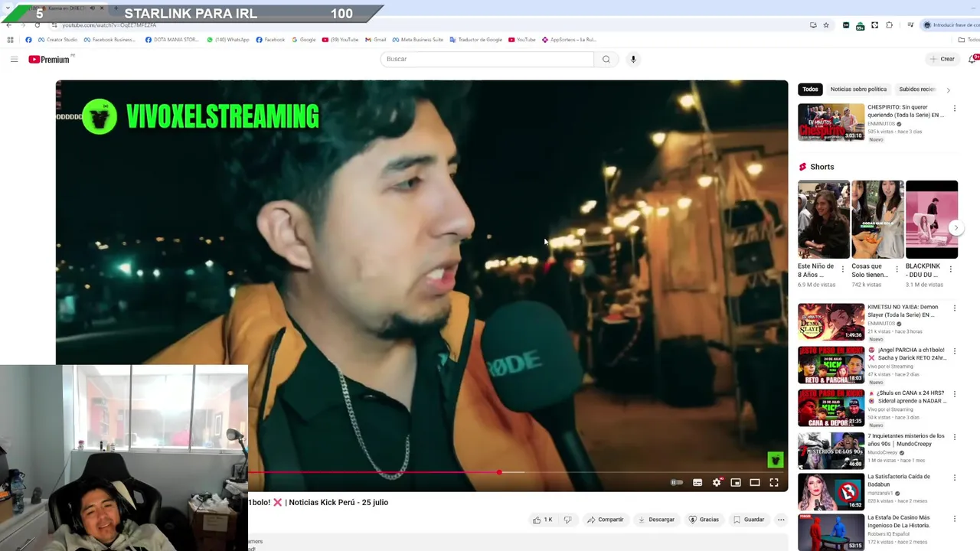Open Creator Studio bookmark
Image resolution: width=980 pixels, height=551 pixels.
(x=57, y=40)
